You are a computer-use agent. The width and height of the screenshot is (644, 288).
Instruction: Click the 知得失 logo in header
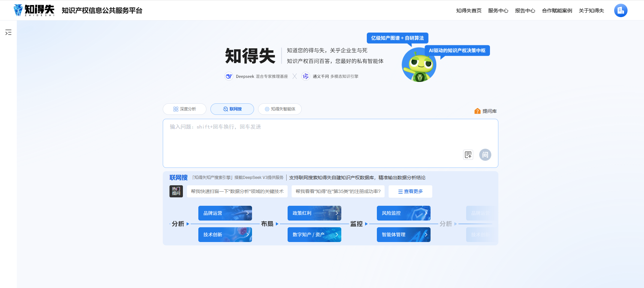click(34, 10)
